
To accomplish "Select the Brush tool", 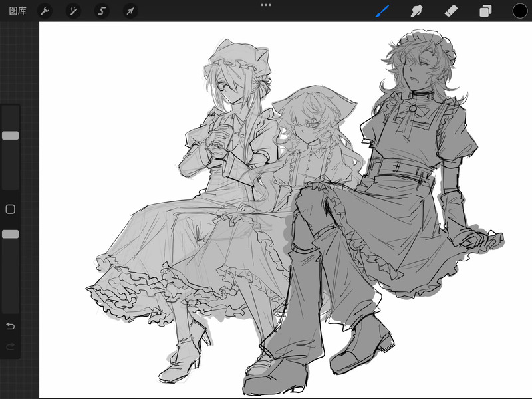I will (382, 11).
